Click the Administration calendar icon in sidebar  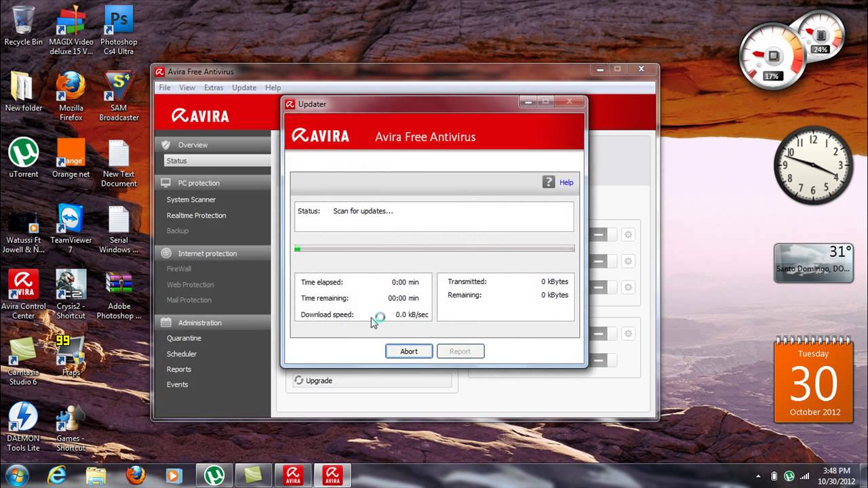point(166,323)
